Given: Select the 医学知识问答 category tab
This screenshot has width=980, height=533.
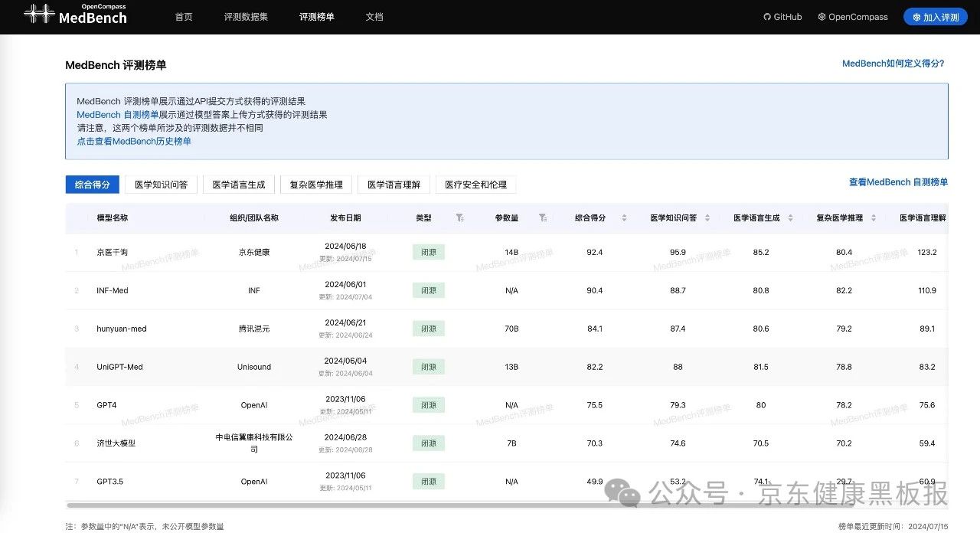Looking at the screenshot, I should tap(161, 184).
